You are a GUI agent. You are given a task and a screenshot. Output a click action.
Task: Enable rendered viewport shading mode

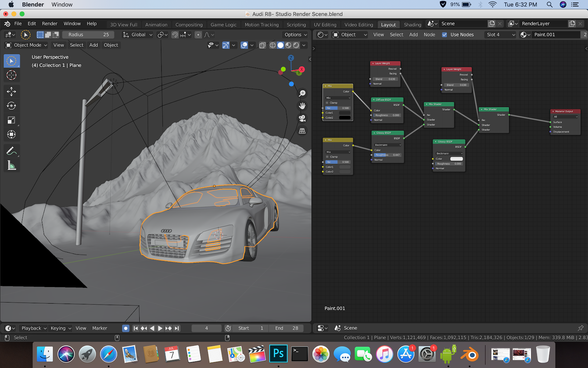click(x=296, y=45)
